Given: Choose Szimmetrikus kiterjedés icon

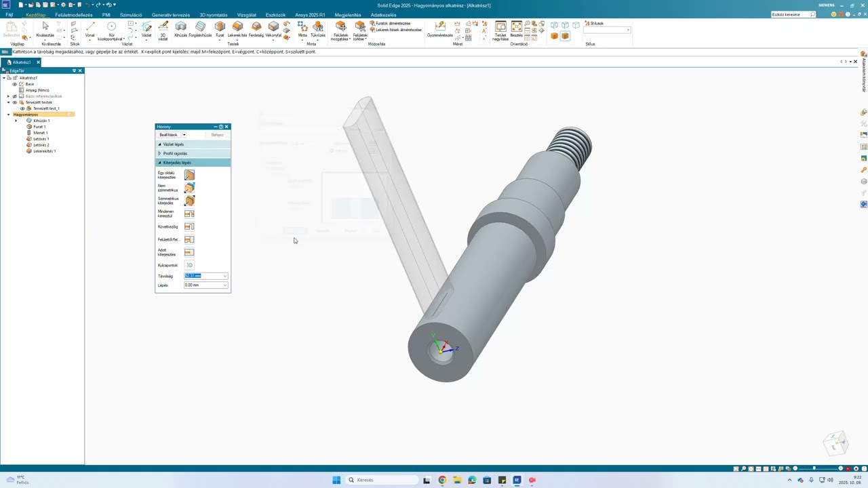Looking at the screenshot, I should coord(189,201).
